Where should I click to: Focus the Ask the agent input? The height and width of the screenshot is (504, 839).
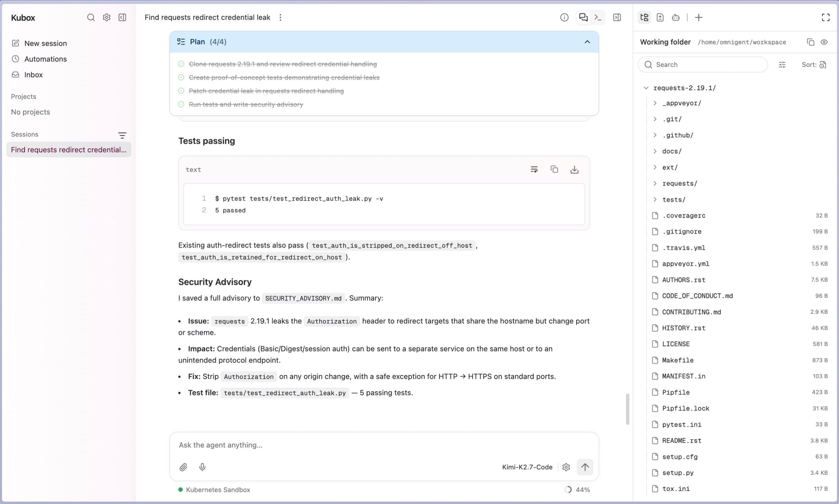pyautogui.click(x=384, y=445)
